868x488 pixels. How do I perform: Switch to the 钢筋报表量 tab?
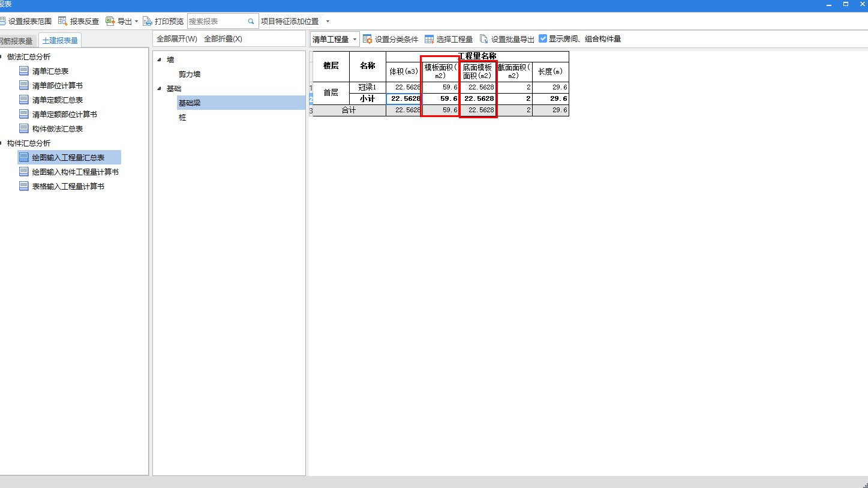(17, 41)
